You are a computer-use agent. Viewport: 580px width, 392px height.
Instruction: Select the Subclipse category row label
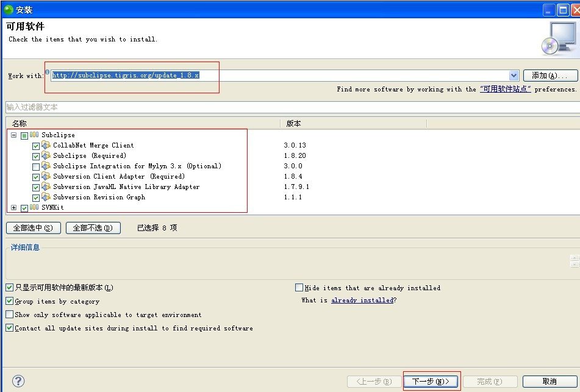click(58, 135)
